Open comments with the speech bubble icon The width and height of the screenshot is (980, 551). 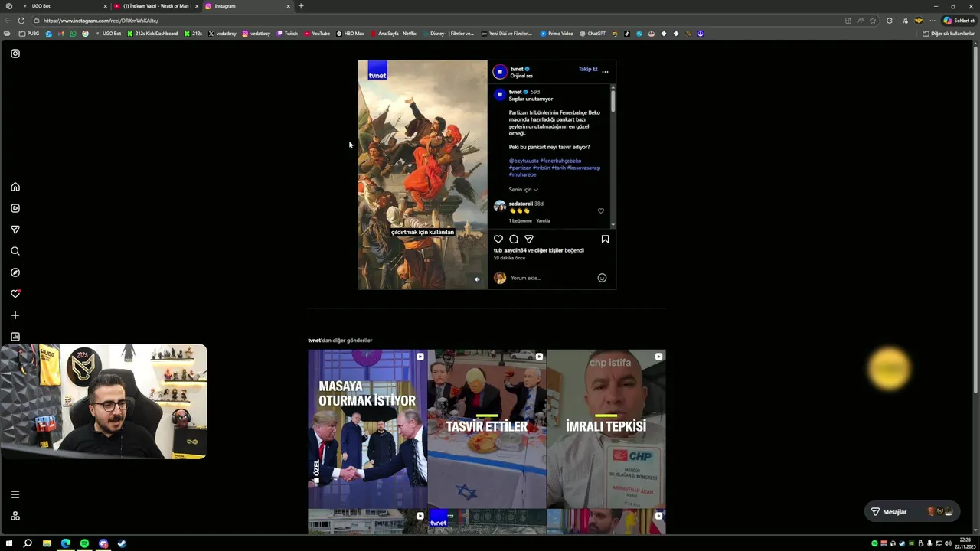coord(514,240)
